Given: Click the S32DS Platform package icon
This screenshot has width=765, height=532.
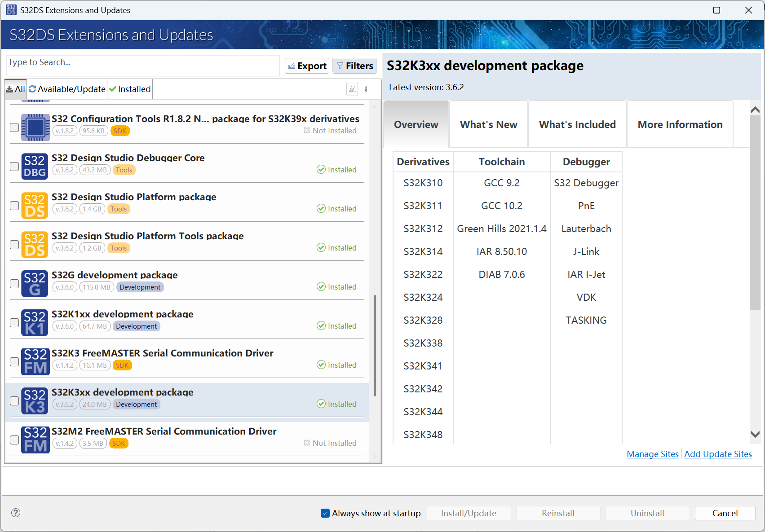Looking at the screenshot, I should click(x=35, y=205).
